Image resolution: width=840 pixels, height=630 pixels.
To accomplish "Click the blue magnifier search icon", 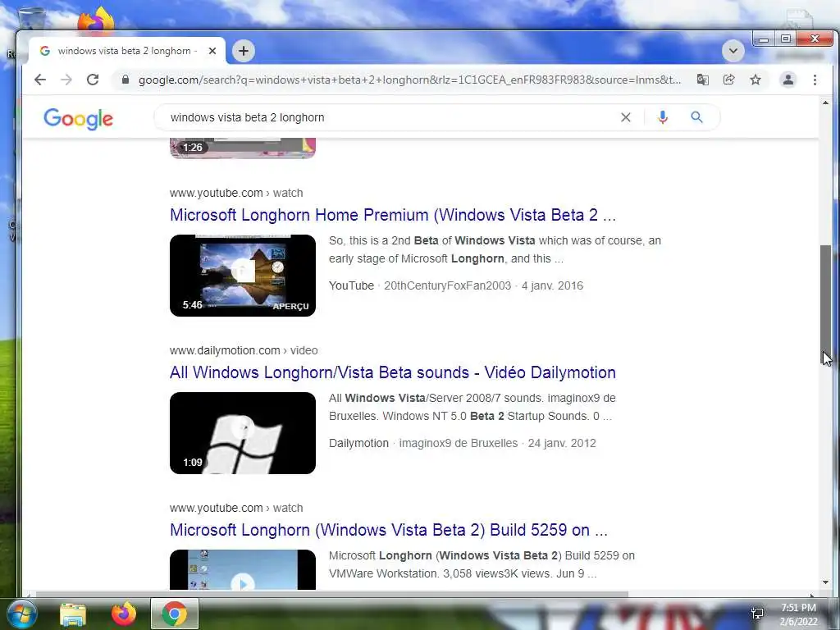I will coord(696,117).
